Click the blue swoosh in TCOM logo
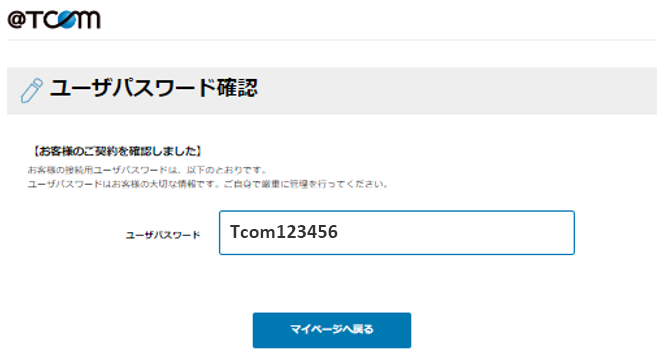 pos(67,20)
